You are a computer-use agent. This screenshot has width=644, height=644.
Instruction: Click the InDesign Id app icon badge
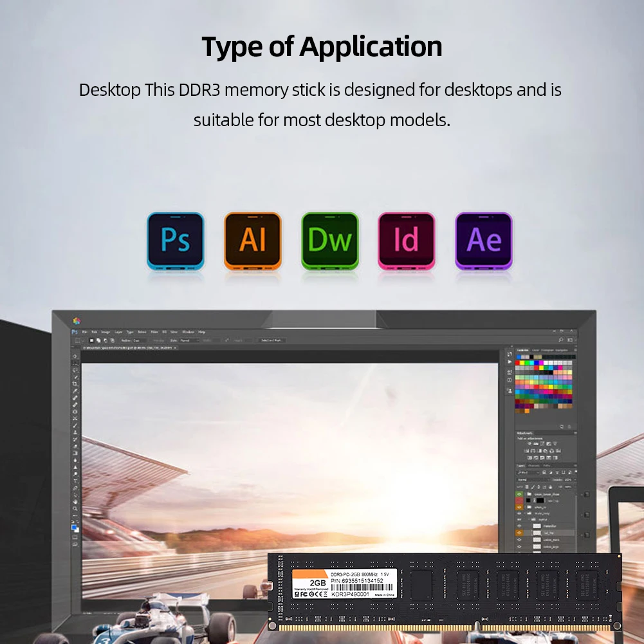pyautogui.click(x=407, y=241)
